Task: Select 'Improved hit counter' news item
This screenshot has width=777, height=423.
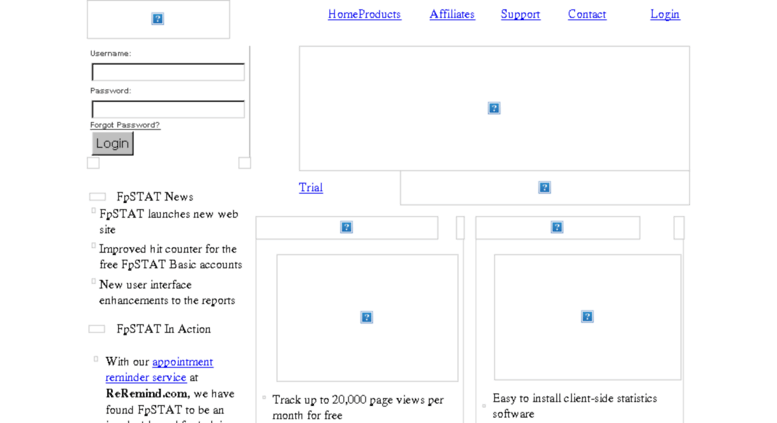Action: [170, 257]
